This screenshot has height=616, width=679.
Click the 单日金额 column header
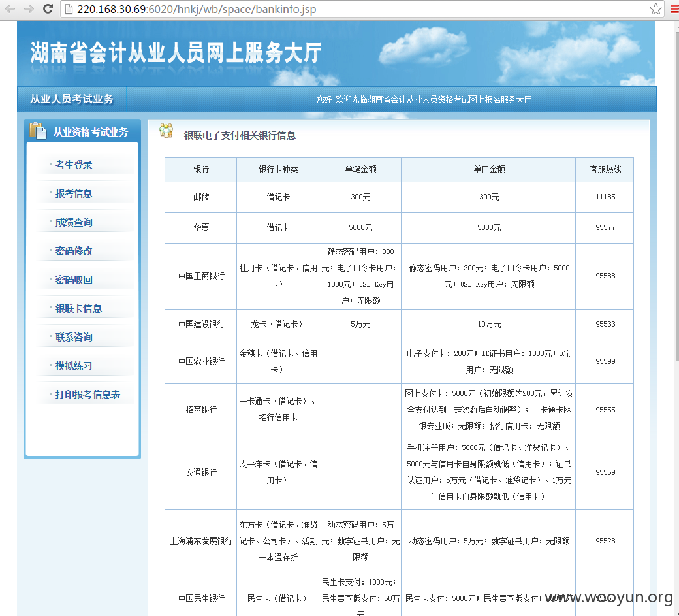(x=489, y=169)
